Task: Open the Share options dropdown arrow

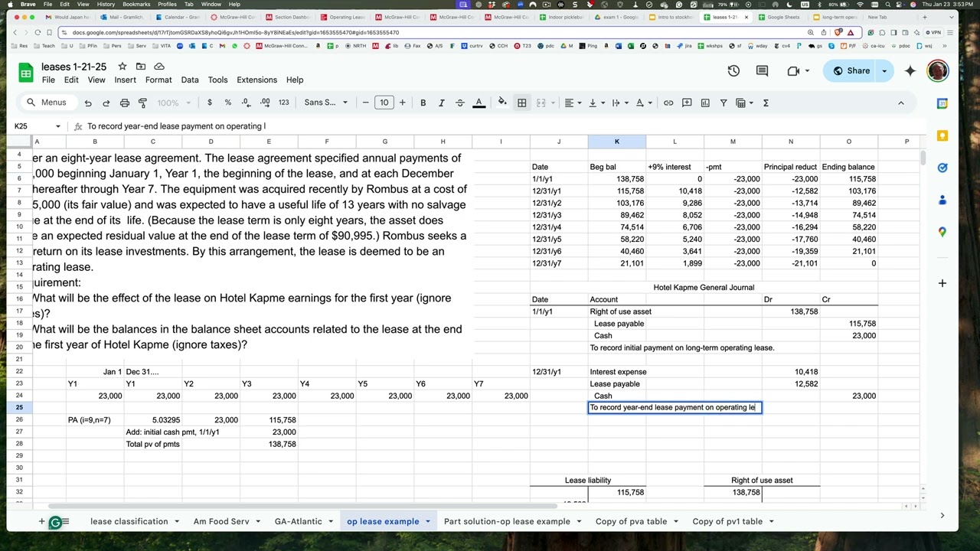Action: [884, 70]
